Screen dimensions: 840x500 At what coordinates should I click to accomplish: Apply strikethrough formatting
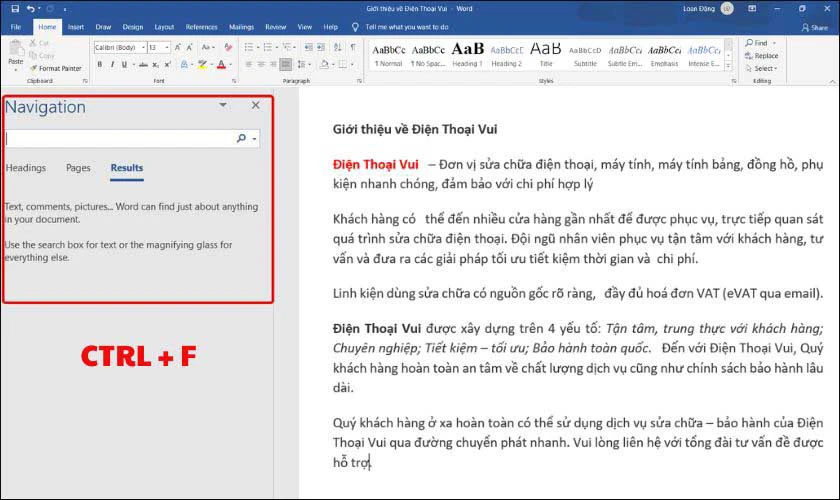143,64
